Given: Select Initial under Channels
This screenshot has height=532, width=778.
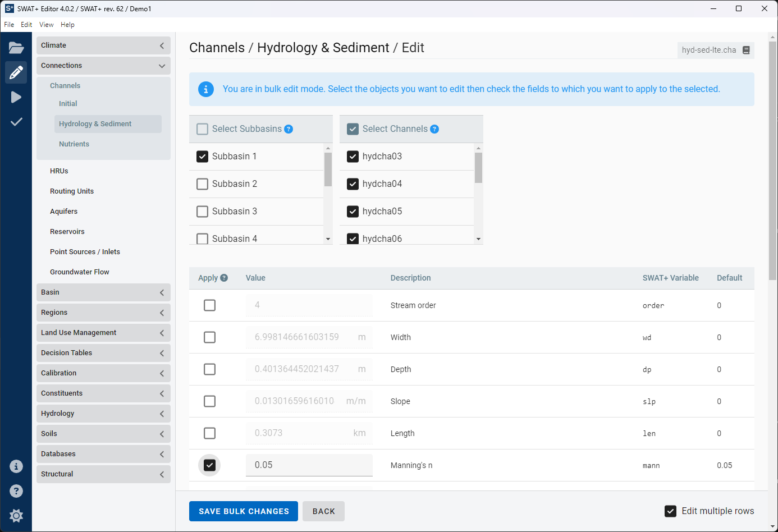Looking at the screenshot, I should click(68, 104).
